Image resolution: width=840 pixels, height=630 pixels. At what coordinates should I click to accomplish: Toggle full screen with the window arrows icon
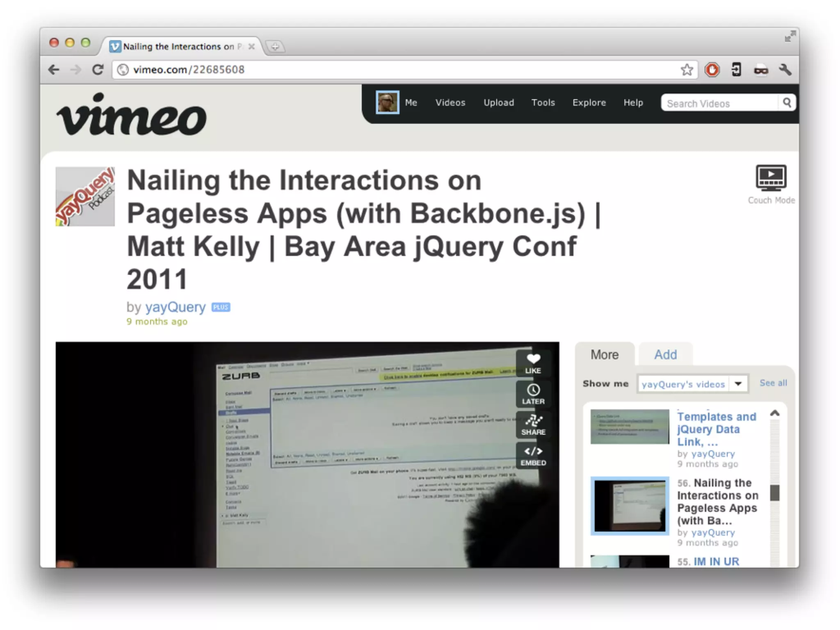[790, 37]
